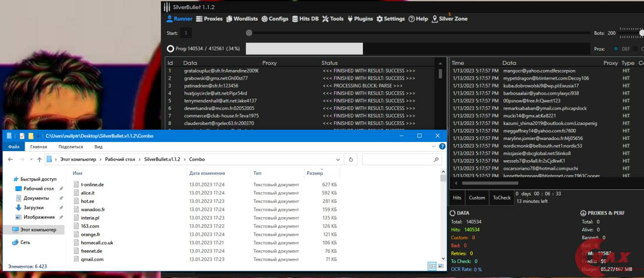Expand the Explorer ribbon chevron

point(435,147)
